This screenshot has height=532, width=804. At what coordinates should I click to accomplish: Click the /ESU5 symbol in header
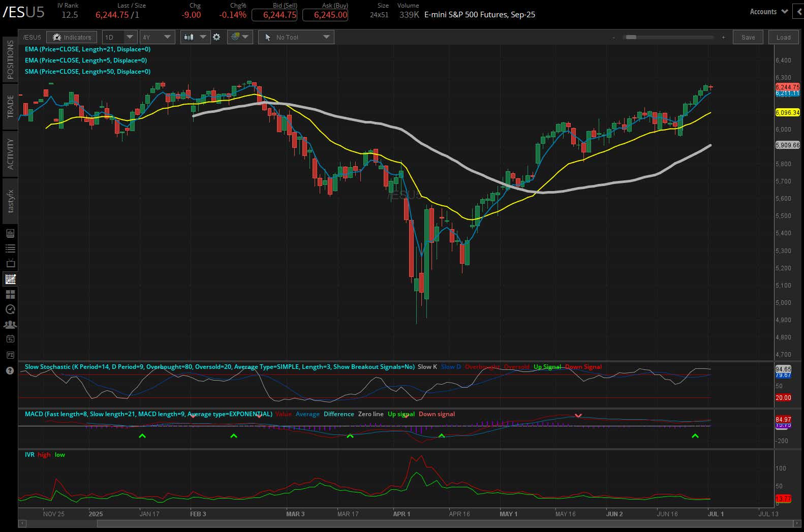(x=23, y=12)
